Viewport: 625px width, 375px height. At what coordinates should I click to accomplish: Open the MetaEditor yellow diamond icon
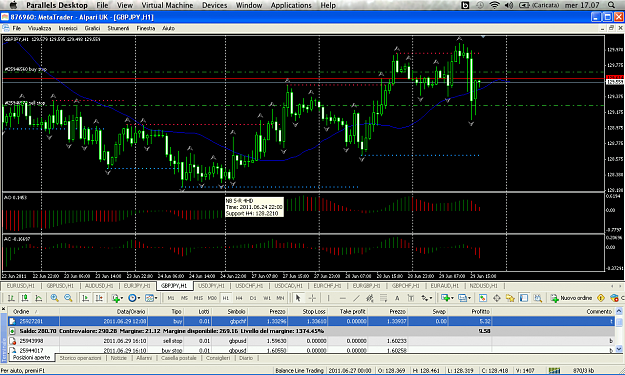601,298
